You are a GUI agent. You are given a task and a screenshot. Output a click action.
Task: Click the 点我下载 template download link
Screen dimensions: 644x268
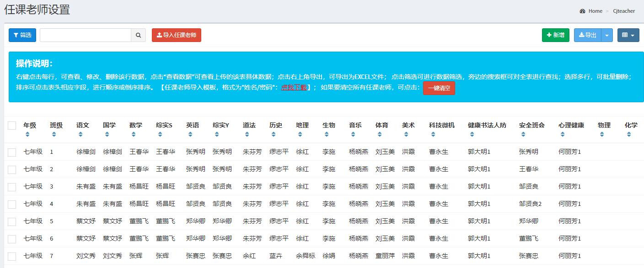[294, 87]
